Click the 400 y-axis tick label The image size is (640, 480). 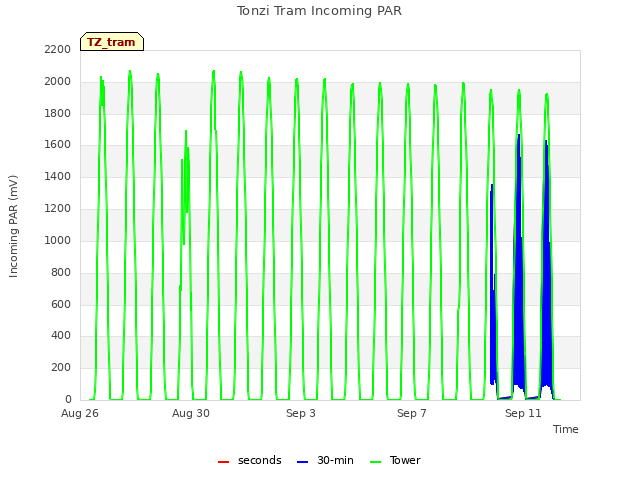61,336
